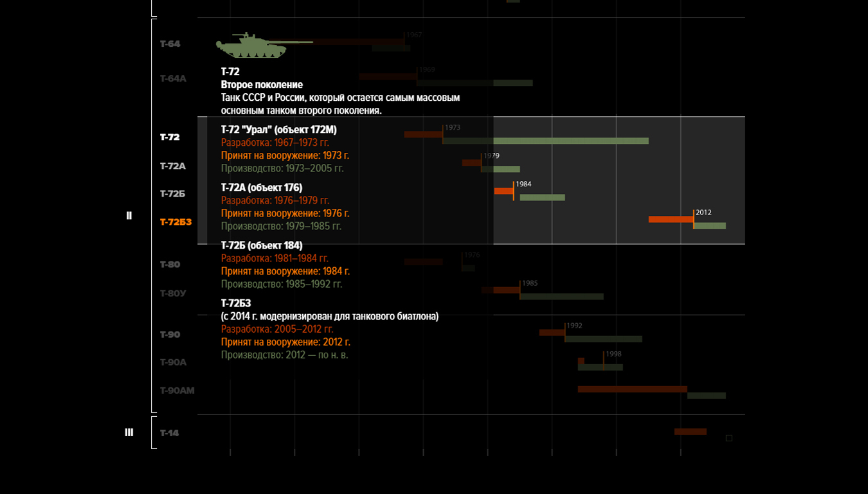
Task: Click the green T-72 tank icon
Action: click(264, 46)
